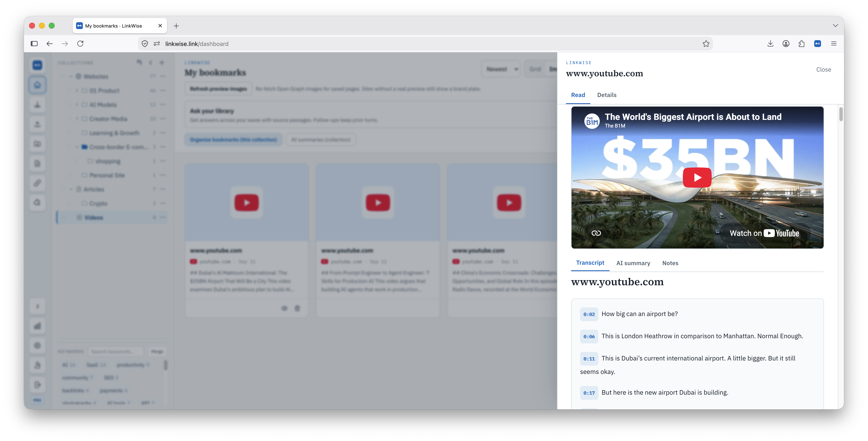Image resolution: width=868 pixels, height=441 pixels.
Task: Open the browser account profile icon
Action: point(786,44)
